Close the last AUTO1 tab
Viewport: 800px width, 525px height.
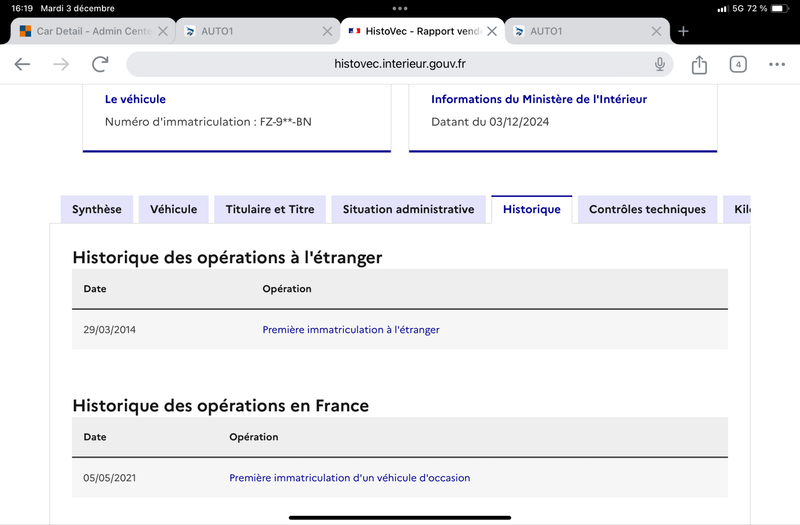(x=657, y=31)
